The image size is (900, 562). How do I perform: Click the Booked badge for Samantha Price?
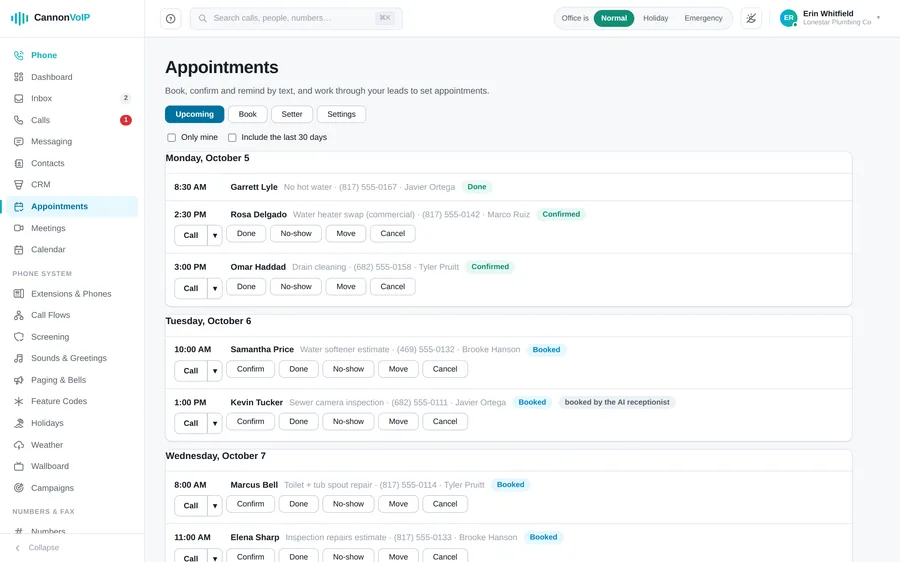point(546,350)
